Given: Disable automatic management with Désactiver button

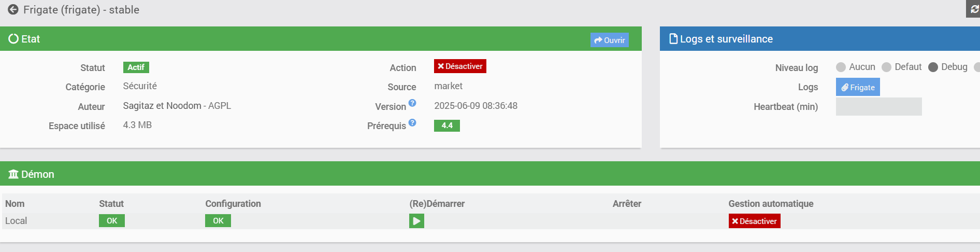Looking at the screenshot, I should point(754,221).
